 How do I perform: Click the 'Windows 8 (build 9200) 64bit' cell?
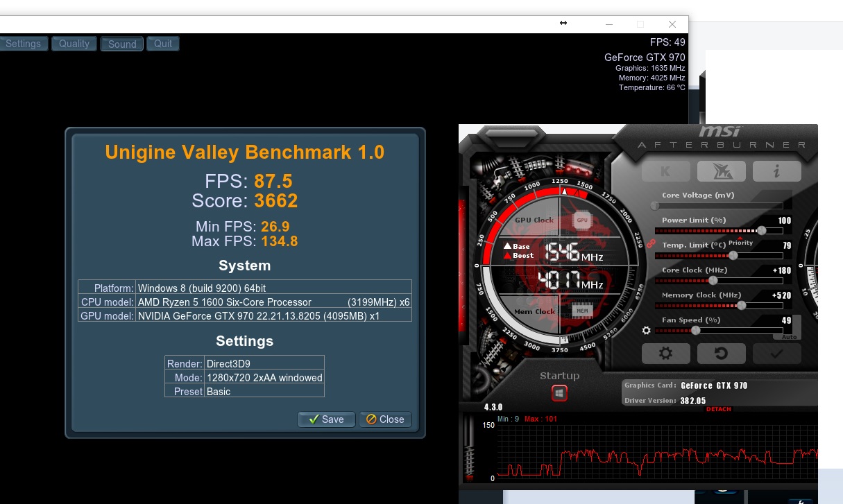click(x=274, y=288)
